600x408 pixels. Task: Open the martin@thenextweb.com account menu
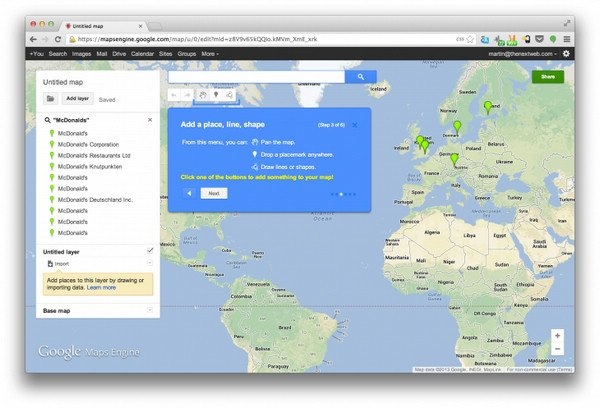point(522,54)
